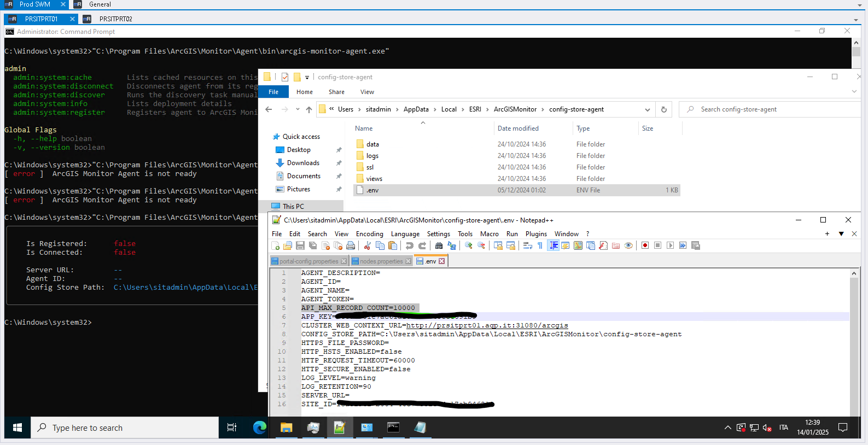Select This PC in navigation pane
Screen dimensions: 868x445
[x=293, y=207]
